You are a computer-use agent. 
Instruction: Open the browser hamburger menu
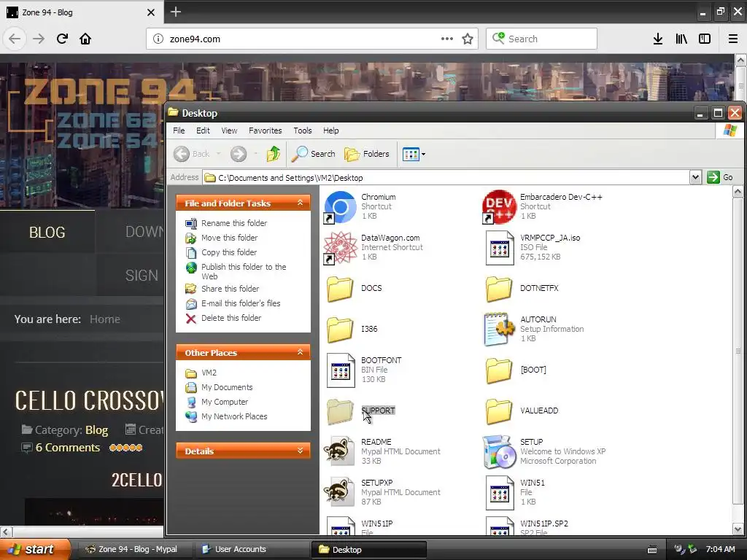point(733,39)
